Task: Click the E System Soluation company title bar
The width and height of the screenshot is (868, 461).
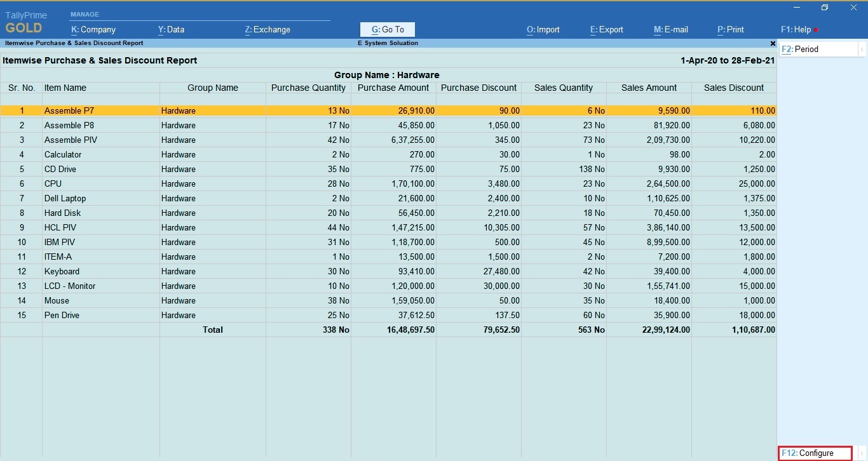Action: (388, 43)
